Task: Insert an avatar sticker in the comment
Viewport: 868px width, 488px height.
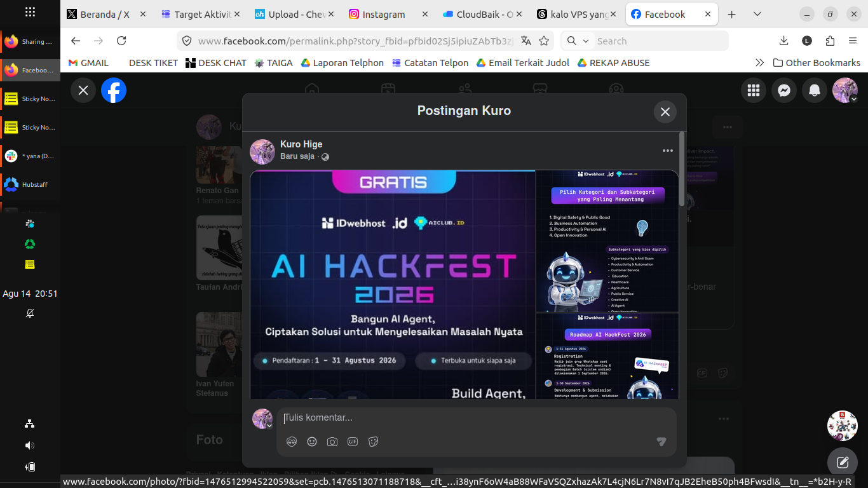Action: pos(292,442)
